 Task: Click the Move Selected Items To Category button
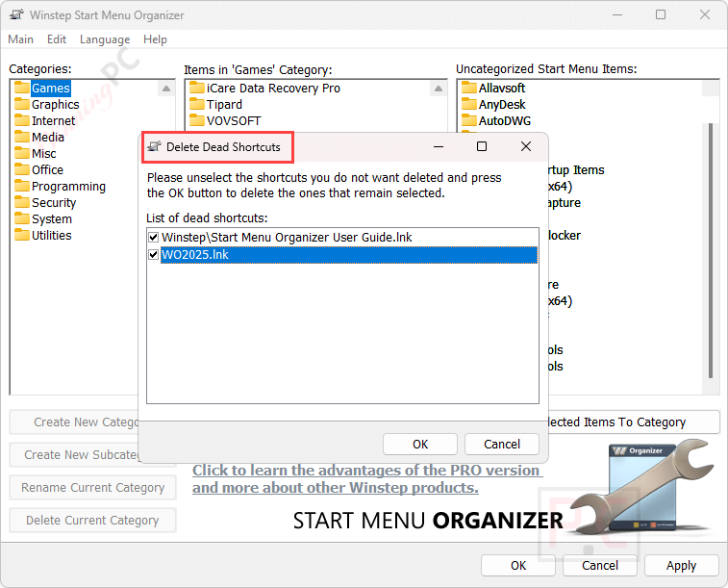point(634,422)
